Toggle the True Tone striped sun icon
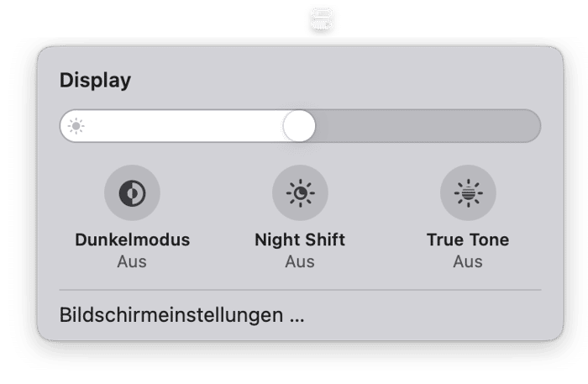Image resolution: width=588 pixels, height=384 pixels. click(468, 192)
